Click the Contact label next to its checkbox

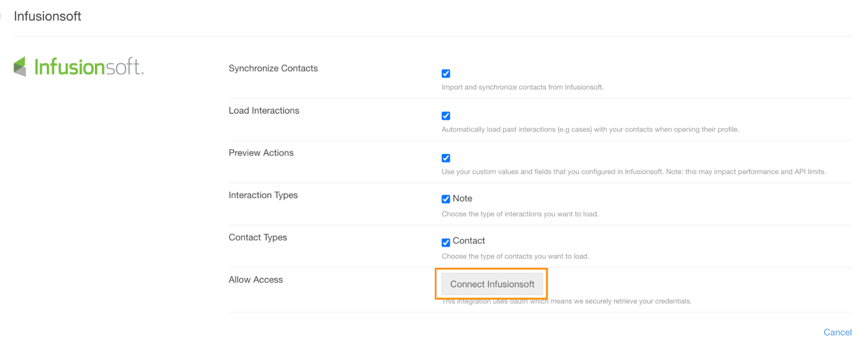click(x=469, y=241)
